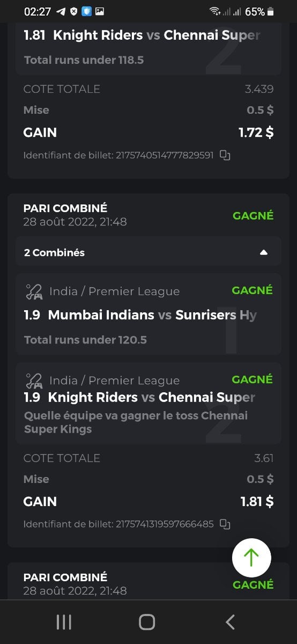Tap the green scroll-to-top arrow button

tap(251, 558)
